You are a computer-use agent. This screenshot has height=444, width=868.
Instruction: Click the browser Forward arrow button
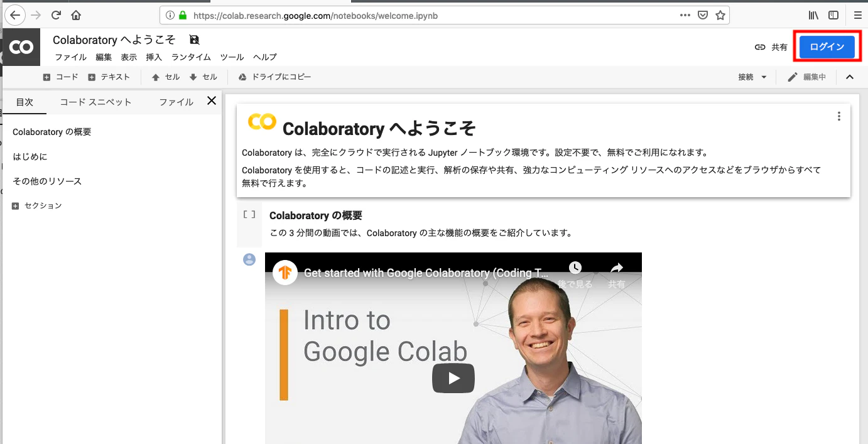[x=36, y=15]
